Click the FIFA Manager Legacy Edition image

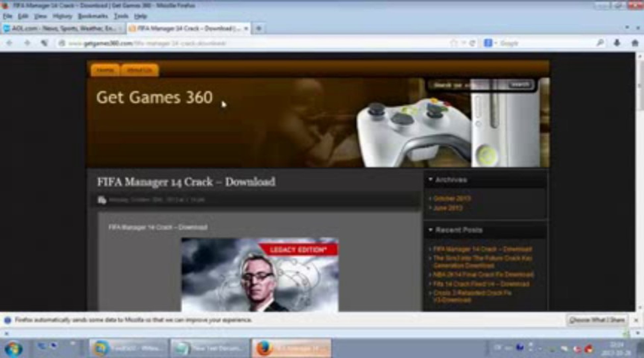(260, 274)
